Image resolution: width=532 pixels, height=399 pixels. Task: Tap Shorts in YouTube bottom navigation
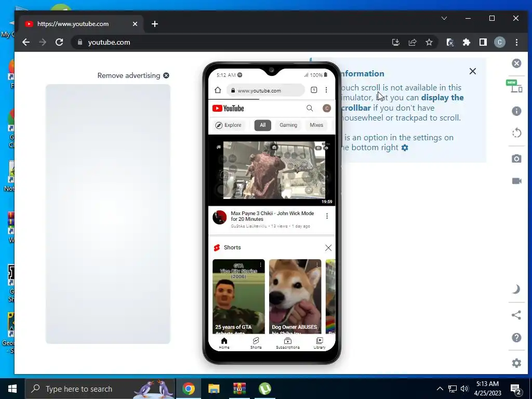pos(256,343)
